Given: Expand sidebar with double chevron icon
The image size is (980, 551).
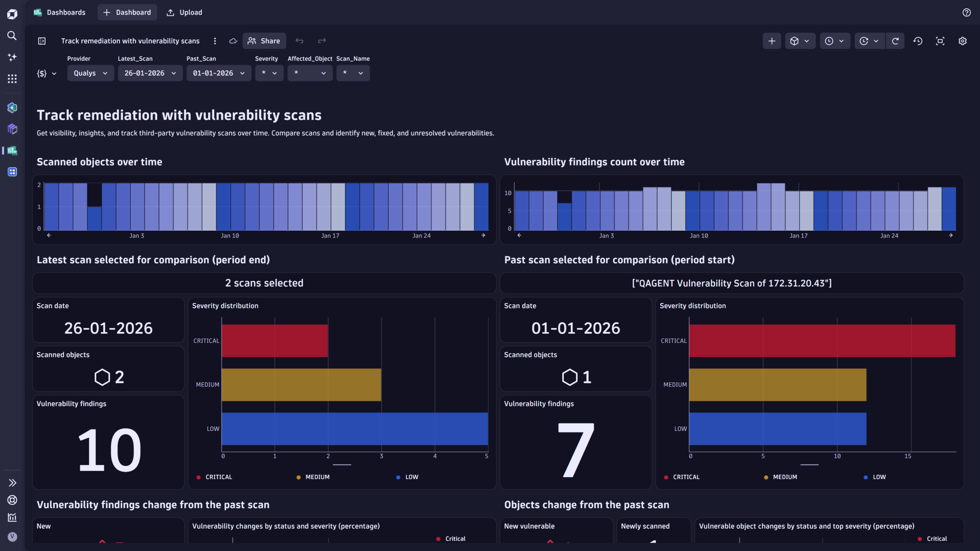Looking at the screenshot, I should [12, 483].
